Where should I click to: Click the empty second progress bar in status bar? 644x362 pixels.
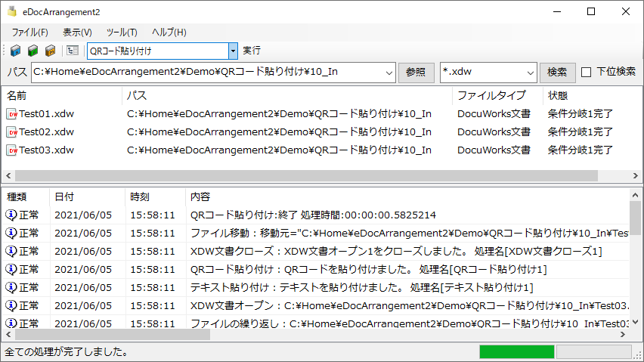(594, 351)
